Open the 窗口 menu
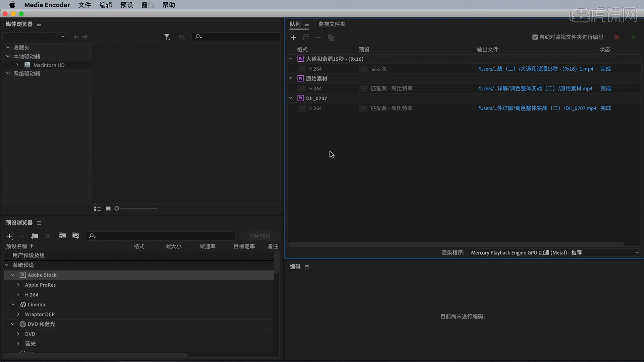The height and width of the screenshot is (362, 644). point(148,5)
